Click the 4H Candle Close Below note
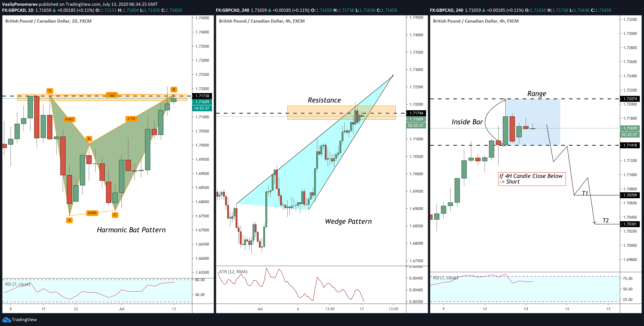 (532, 179)
